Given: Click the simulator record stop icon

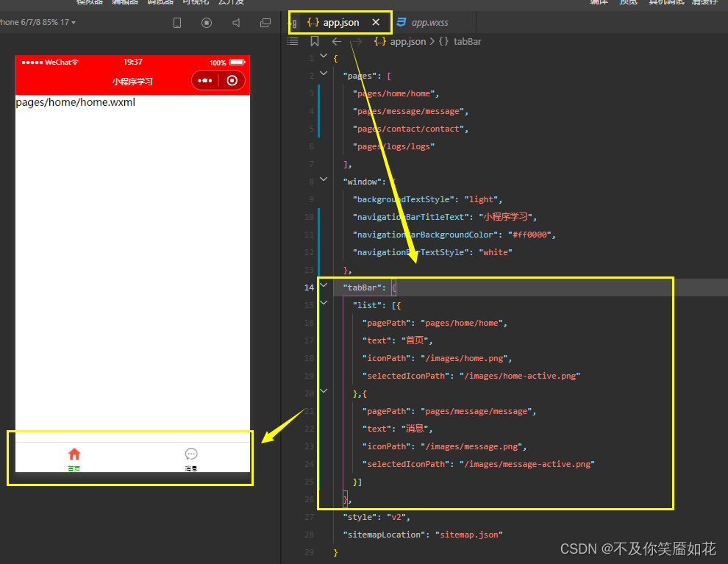Looking at the screenshot, I should click(207, 23).
